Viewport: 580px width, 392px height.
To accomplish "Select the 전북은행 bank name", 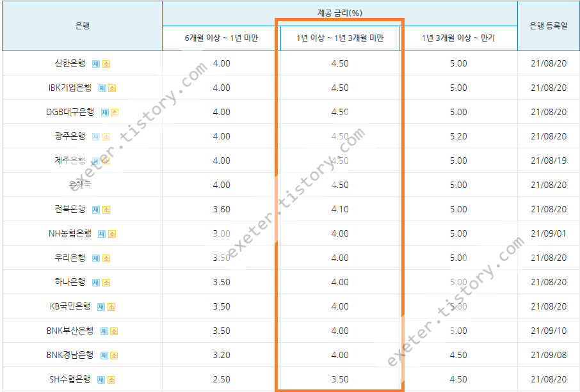I will click(70, 209).
